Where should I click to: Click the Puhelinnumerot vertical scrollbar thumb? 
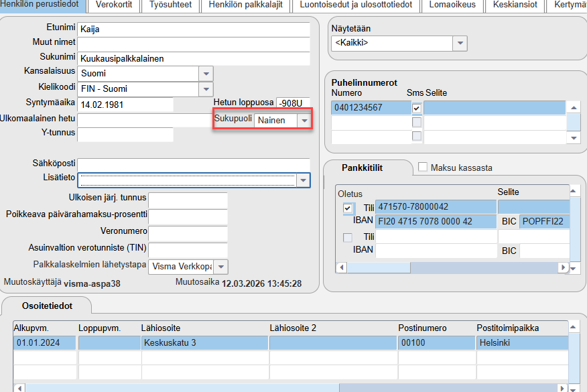coord(574,123)
